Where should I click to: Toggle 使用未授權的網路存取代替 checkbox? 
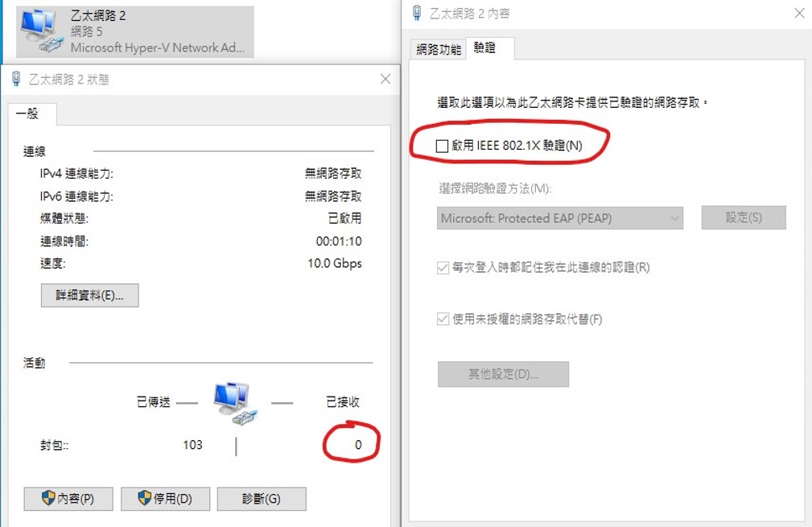[443, 319]
